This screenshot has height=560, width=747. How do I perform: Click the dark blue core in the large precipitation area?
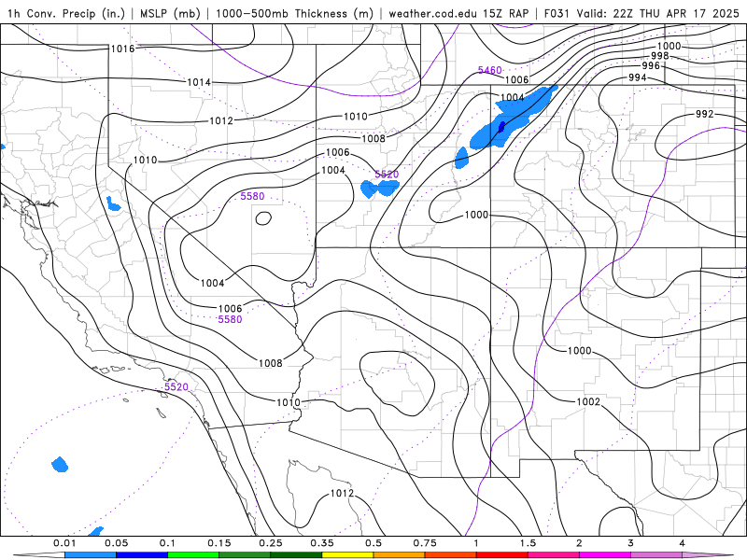point(501,127)
